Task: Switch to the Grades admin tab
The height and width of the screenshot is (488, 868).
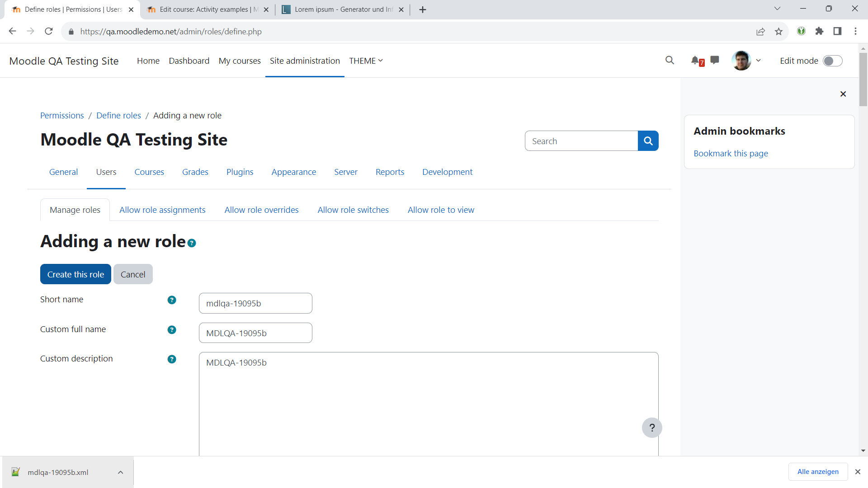Action: pyautogui.click(x=195, y=172)
